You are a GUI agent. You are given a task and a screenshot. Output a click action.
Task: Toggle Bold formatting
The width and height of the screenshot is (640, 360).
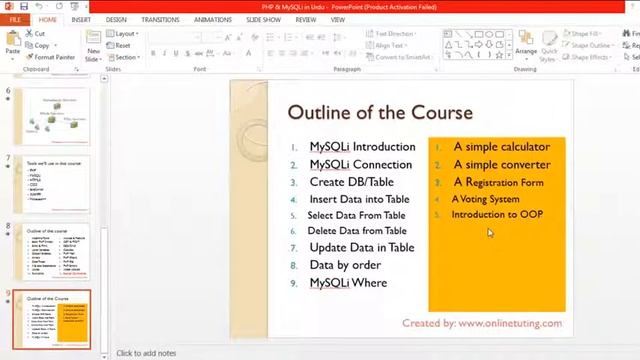click(x=153, y=53)
